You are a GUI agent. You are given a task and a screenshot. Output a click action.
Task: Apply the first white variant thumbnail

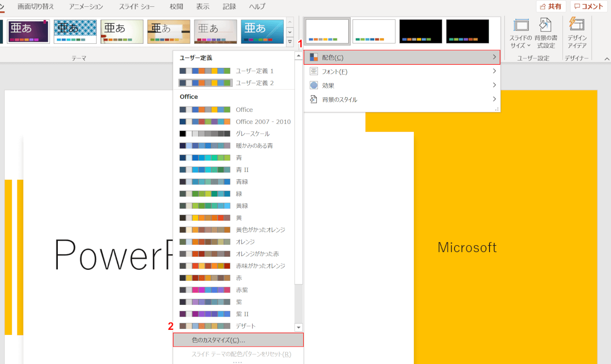327,31
